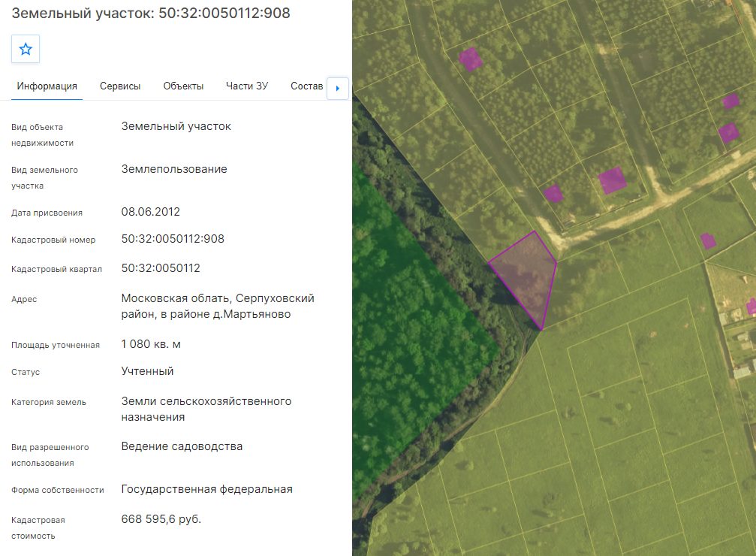Click the ownership value Государственная федеральная

[x=207, y=489]
